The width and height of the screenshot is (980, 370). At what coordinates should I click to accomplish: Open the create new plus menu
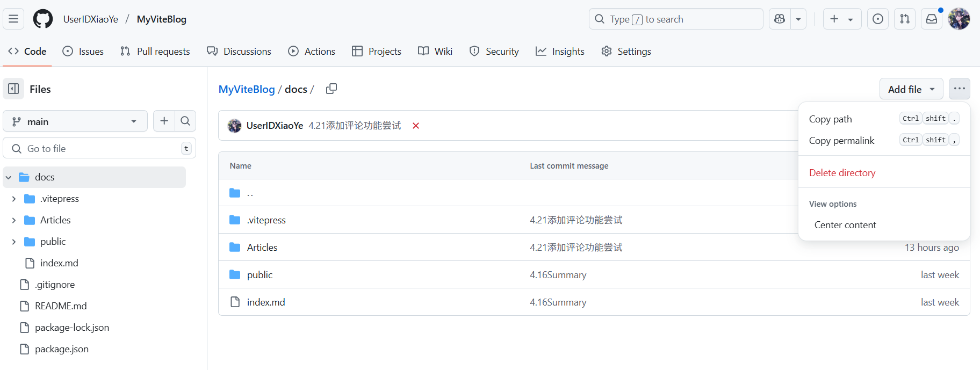[x=842, y=19]
